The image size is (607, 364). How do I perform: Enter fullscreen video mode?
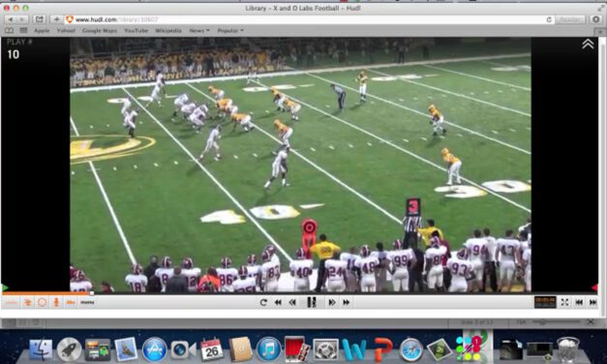click(x=564, y=302)
